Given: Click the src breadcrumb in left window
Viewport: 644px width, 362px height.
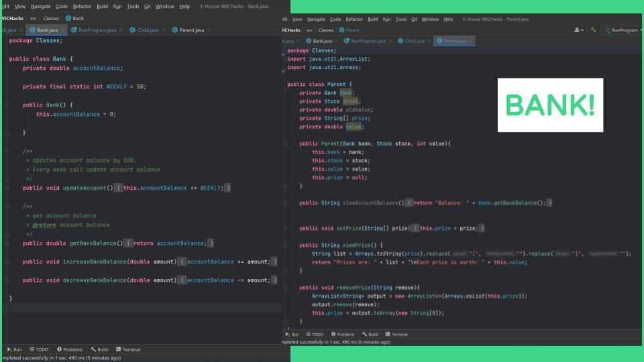Looking at the screenshot, I should [x=34, y=18].
